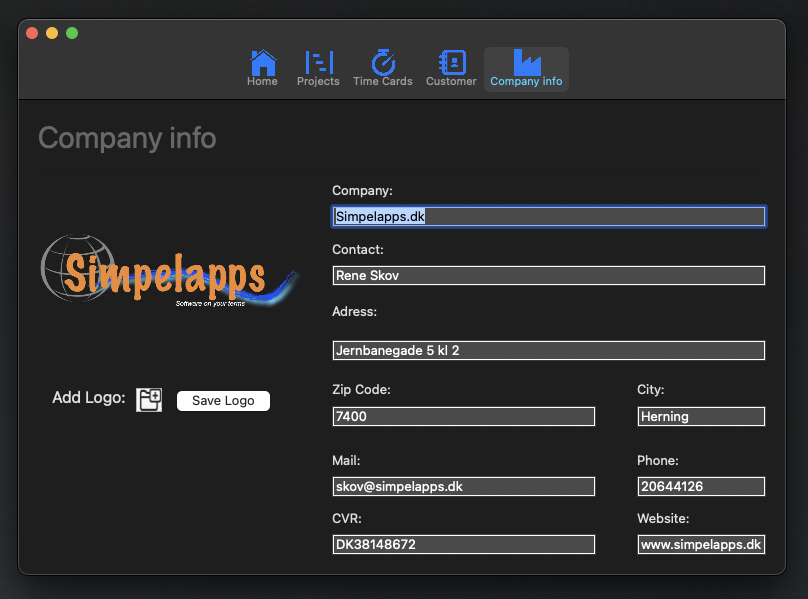The height and width of the screenshot is (599, 808).
Task: Focus the Phone number field
Action: point(701,487)
